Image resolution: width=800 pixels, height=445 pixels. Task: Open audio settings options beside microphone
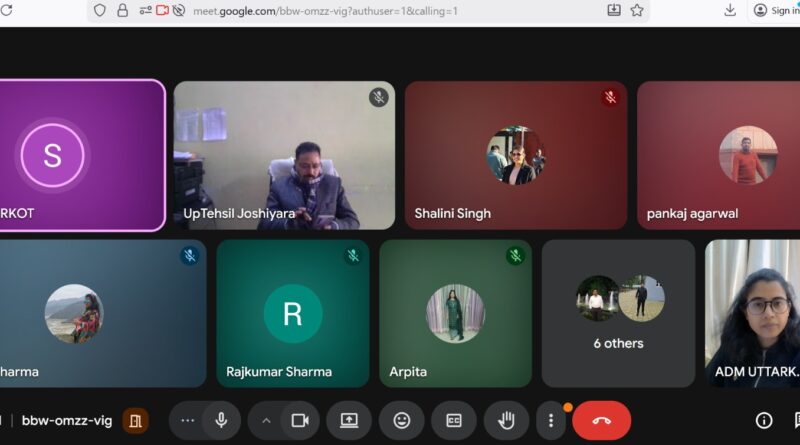(x=187, y=421)
